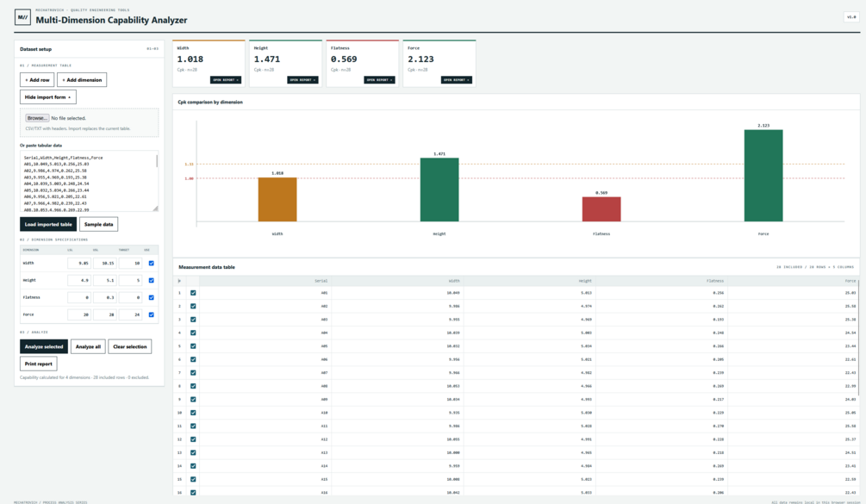Uncheck row 1 include checkbox A01
866x504 pixels.
point(193,293)
